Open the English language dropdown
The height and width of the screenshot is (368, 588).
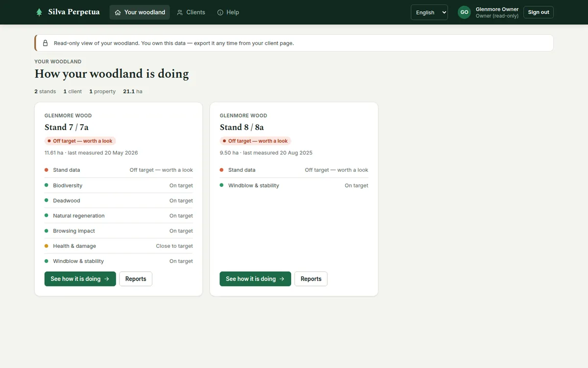[x=429, y=12]
